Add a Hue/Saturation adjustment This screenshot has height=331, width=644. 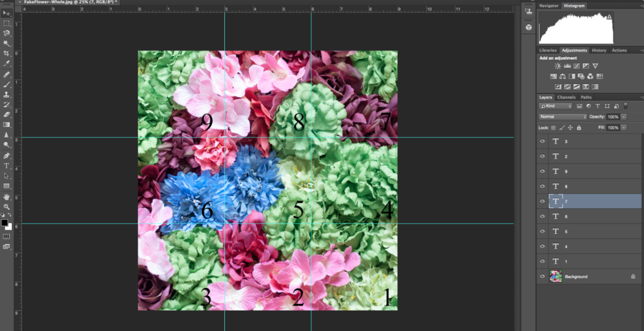point(553,76)
